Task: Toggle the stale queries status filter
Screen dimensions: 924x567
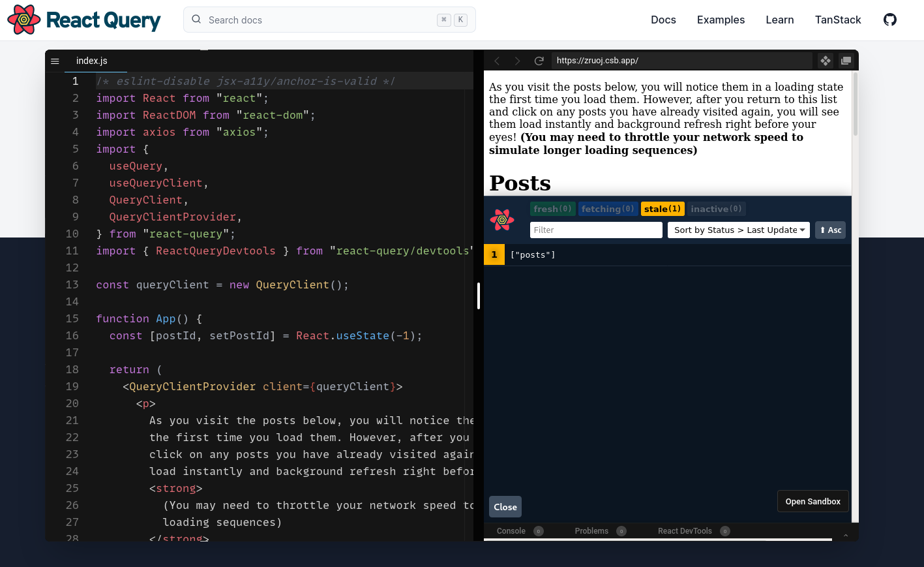Action: [x=662, y=209]
